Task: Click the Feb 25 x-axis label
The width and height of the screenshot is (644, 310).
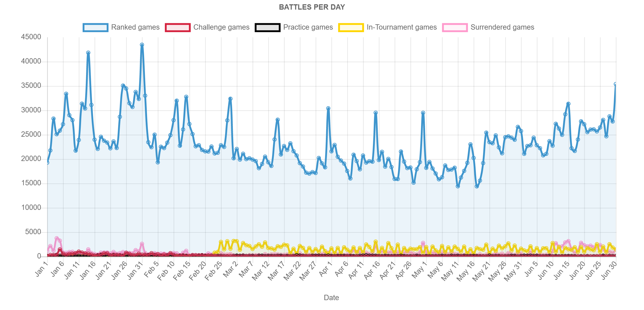Action: tap(213, 271)
